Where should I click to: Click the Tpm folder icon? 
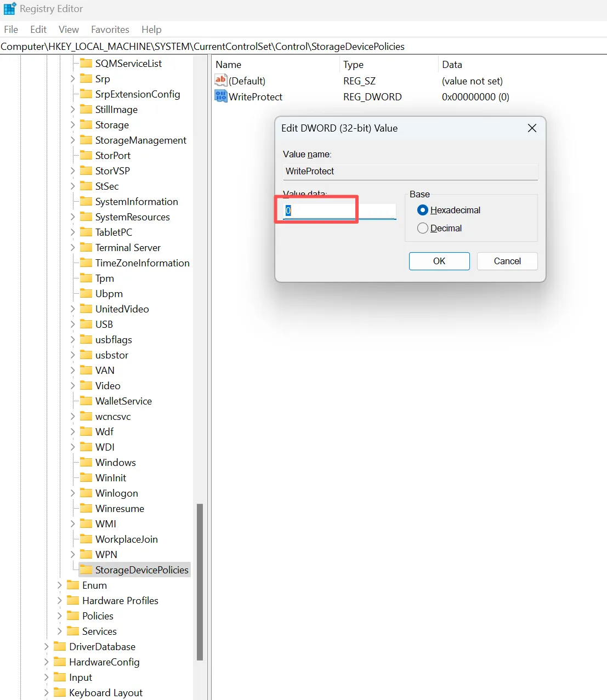coord(86,278)
